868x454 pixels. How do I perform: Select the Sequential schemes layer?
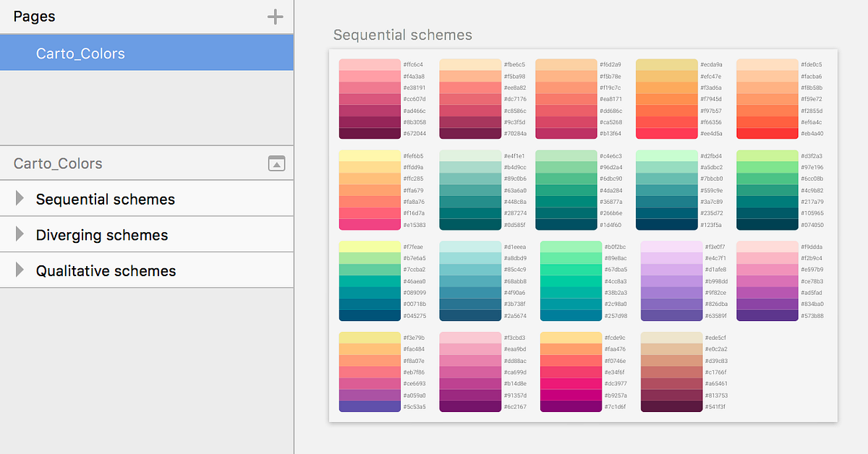[106, 200]
